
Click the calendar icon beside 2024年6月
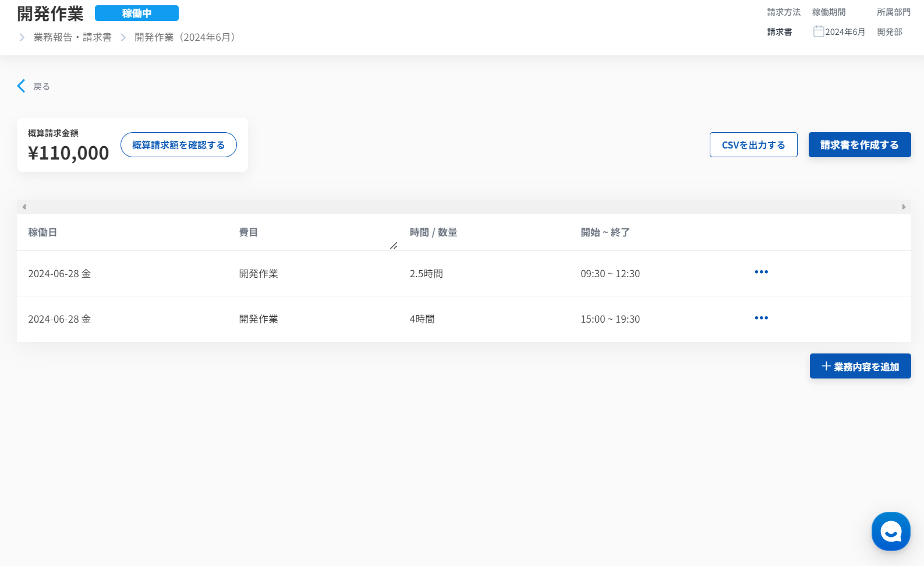click(818, 31)
